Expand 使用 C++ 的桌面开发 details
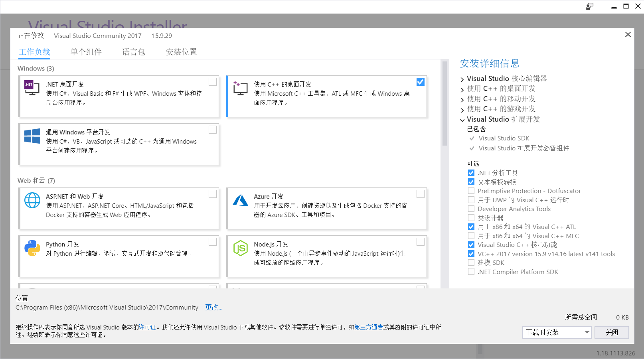 [x=462, y=89]
